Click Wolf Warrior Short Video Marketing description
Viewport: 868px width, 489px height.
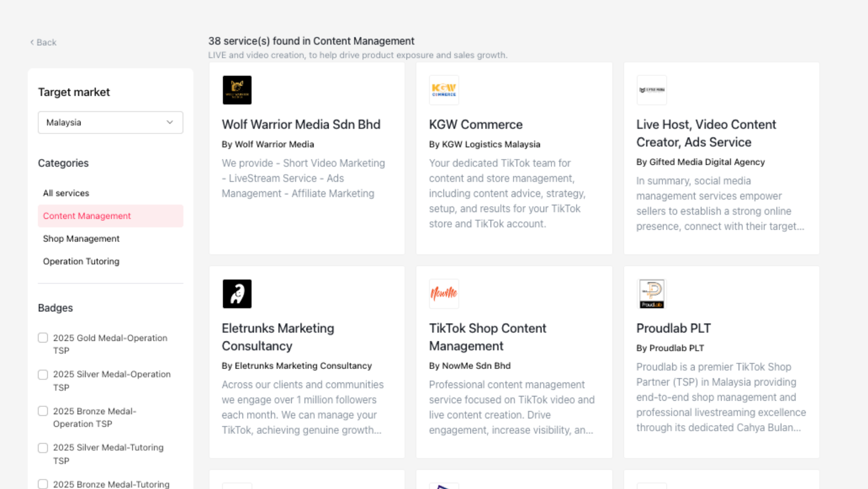point(303,178)
